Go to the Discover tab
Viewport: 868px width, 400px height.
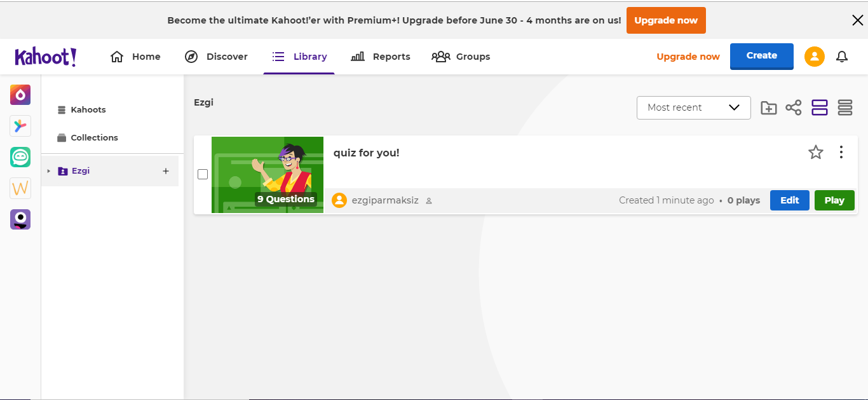pyautogui.click(x=216, y=57)
